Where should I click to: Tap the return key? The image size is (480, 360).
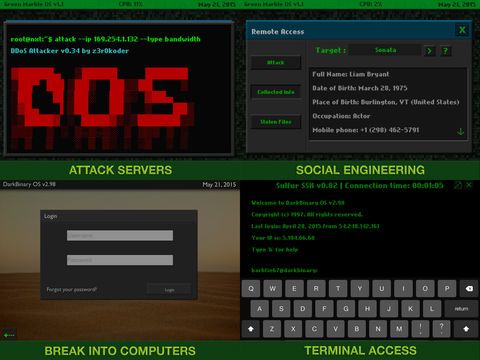(x=461, y=309)
